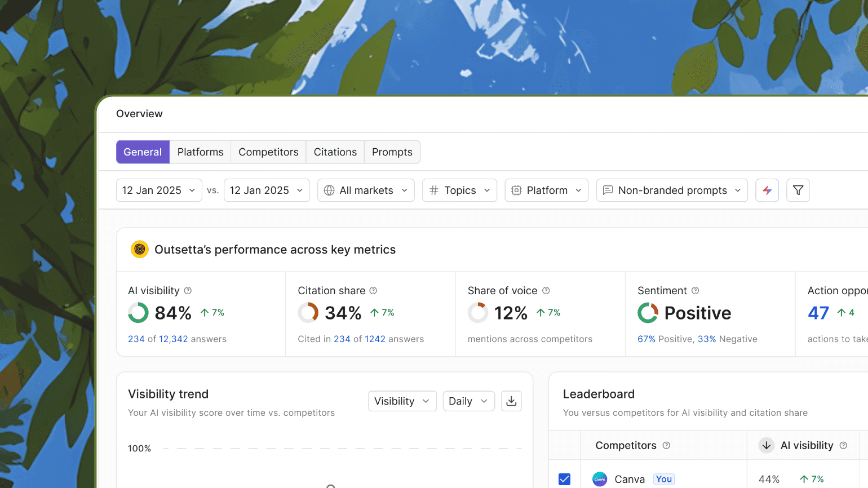Open the Platform filter dropdown
The height and width of the screenshot is (488, 868).
[547, 190]
